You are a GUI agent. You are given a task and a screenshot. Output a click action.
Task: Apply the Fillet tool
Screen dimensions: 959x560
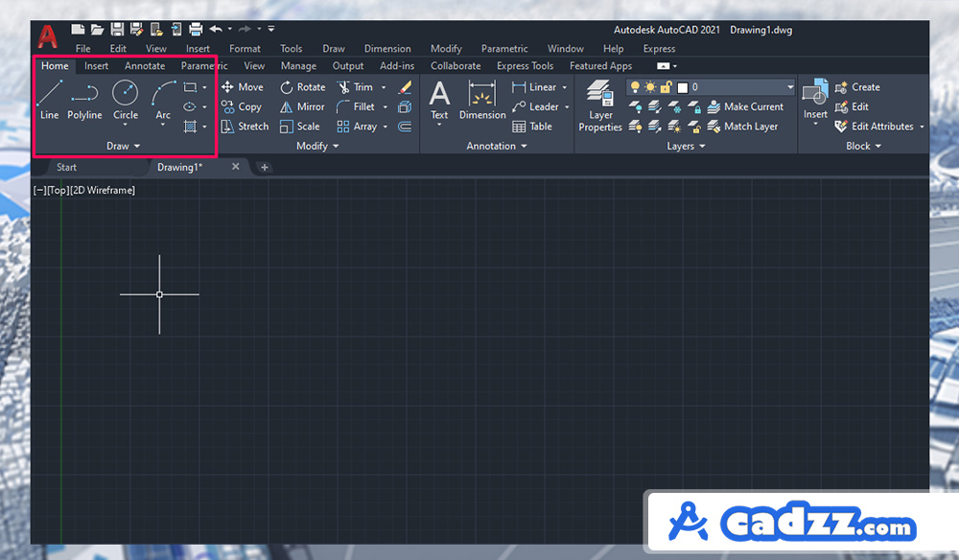(x=356, y=107)
